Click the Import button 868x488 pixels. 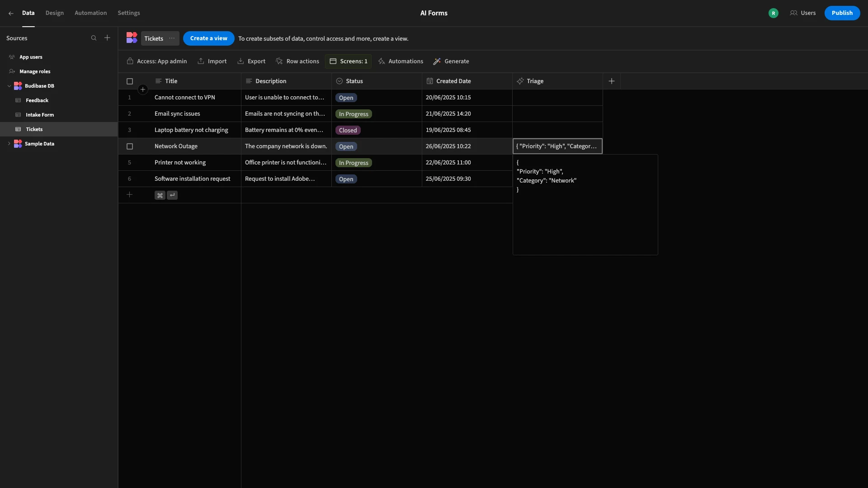click(x=212, y=61)
